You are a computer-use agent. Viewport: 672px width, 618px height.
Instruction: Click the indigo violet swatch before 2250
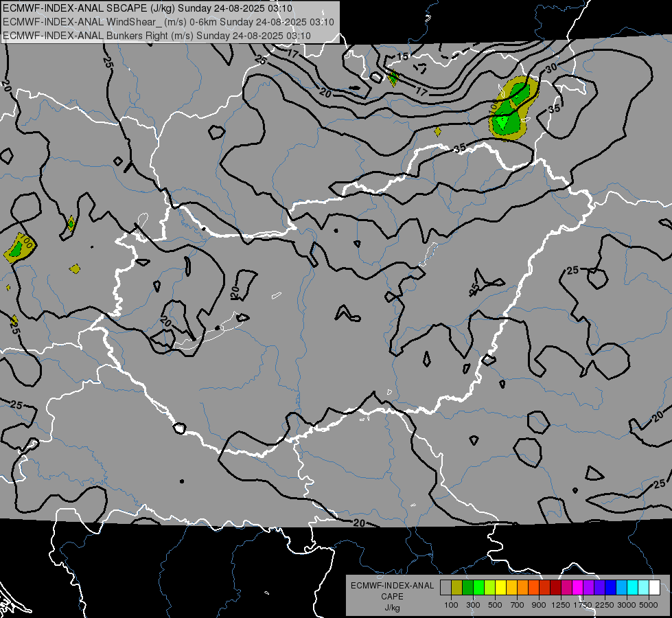[x=600, y=587]
